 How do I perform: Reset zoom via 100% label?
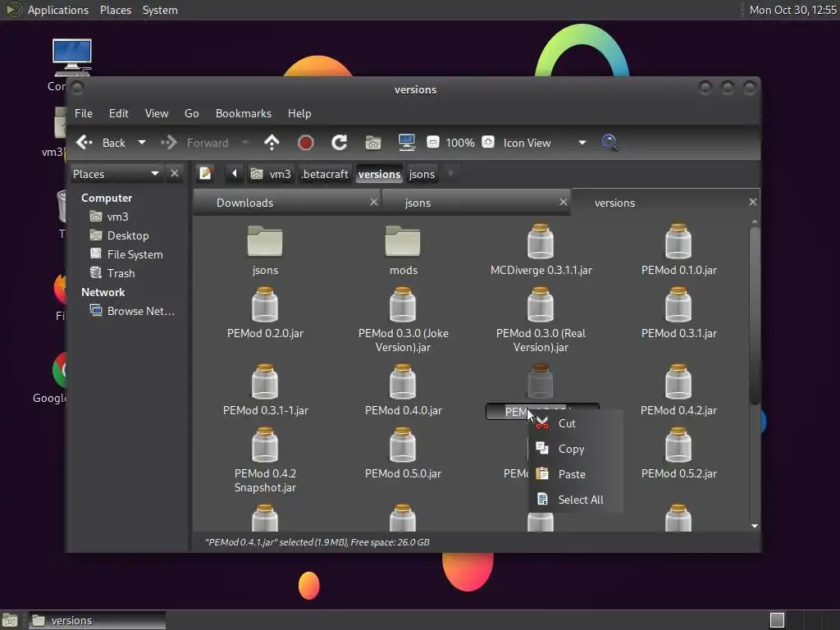tap(459, 143)
